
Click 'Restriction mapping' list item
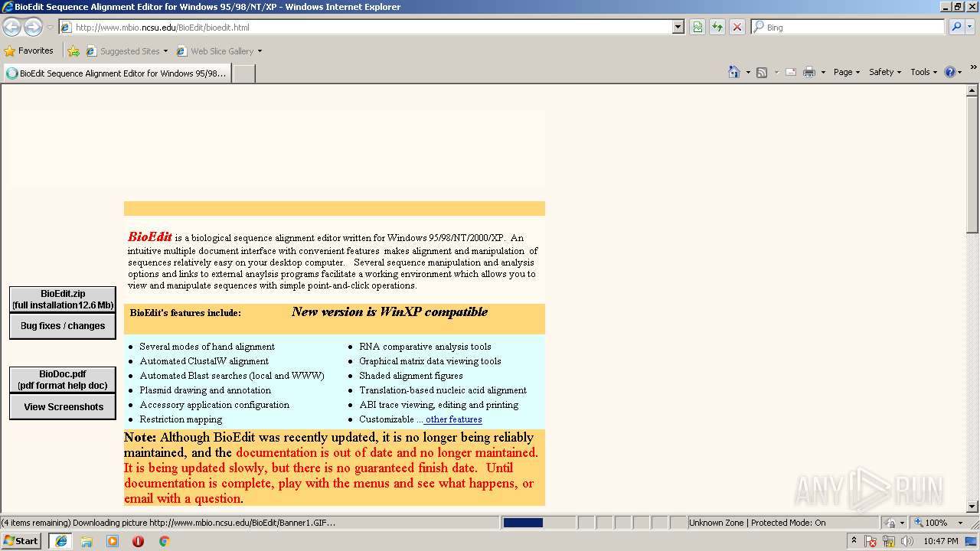click(x=181, y=419)
